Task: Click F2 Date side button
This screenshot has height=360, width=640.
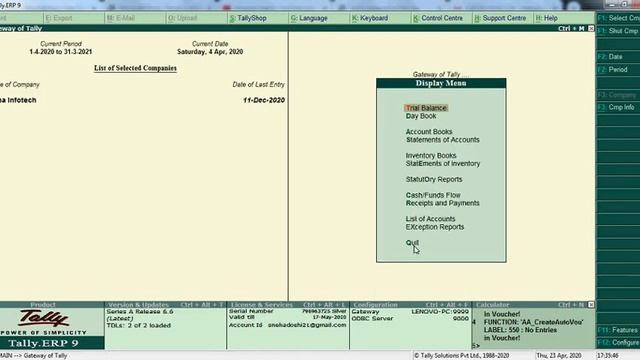Action: point(618,57)
